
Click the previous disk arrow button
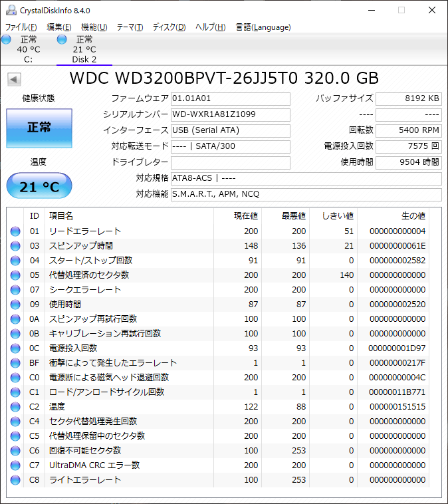(14, 79)
